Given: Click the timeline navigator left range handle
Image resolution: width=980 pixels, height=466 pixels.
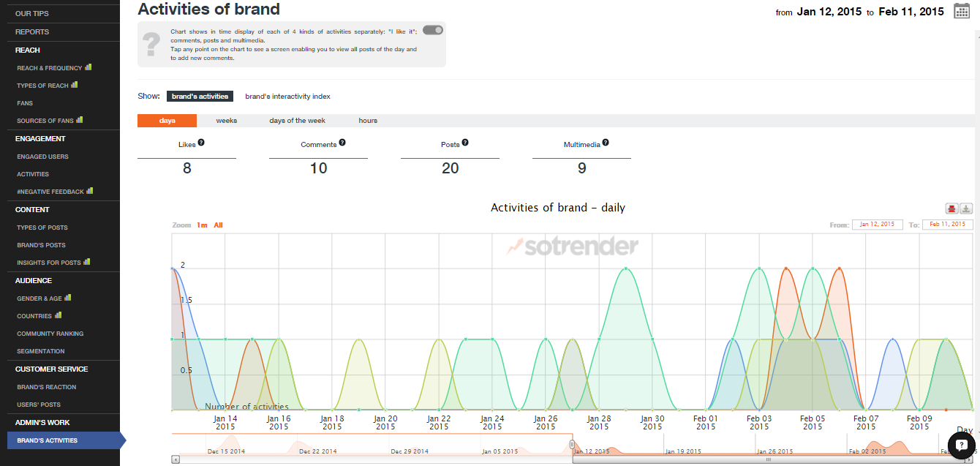Looking at the screenshot, I should (x=572, y=444).
